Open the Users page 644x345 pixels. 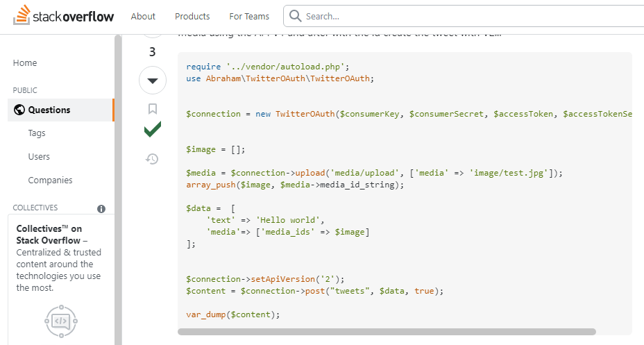[x=39, y=157]
